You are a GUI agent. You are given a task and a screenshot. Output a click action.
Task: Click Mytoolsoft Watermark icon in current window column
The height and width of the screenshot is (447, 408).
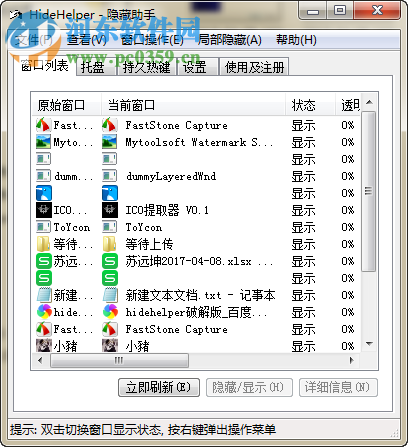pos(110,142)
